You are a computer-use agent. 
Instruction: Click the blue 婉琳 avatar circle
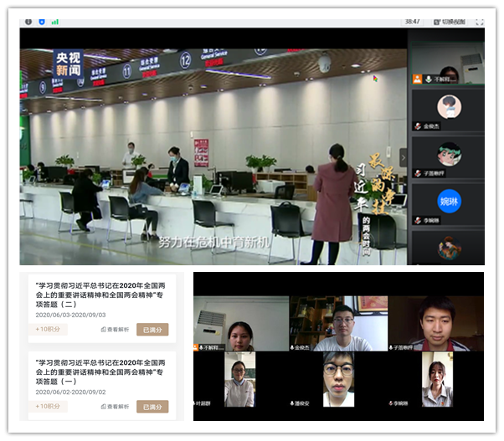(449, 201)
